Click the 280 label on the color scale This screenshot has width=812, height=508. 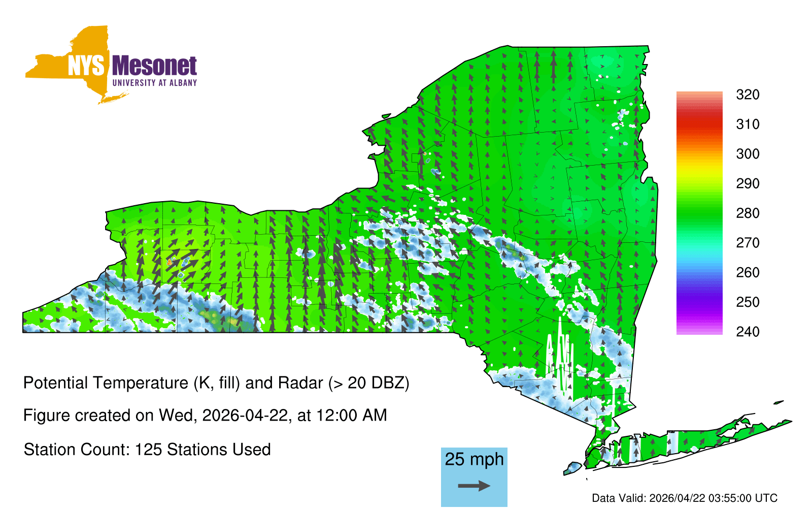[748, 213]
